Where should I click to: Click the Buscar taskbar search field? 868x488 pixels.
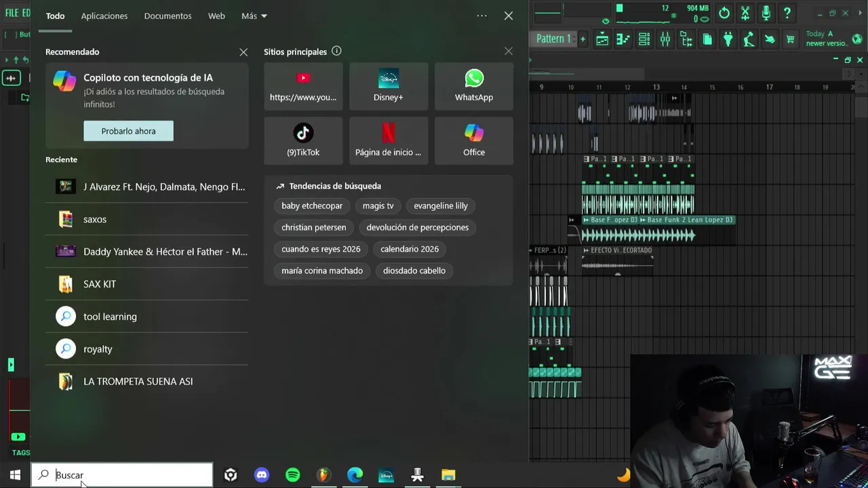(122, 475)
